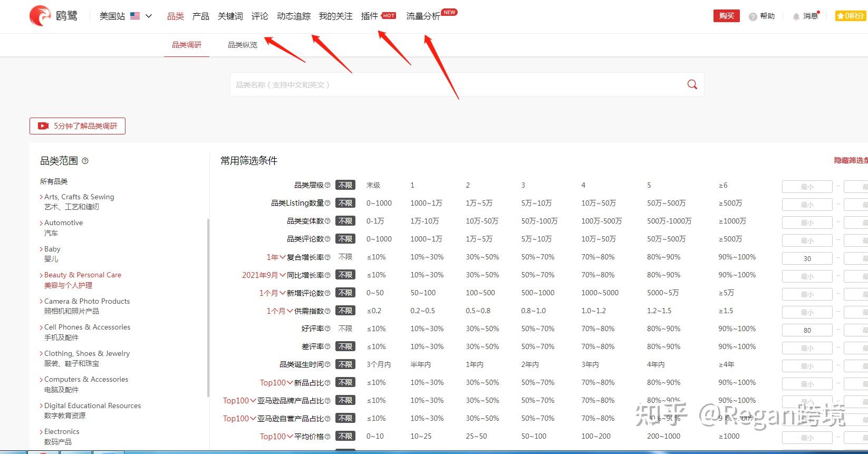This screenshot has width=868, height=454.
Task: Click the 隐藏筛选条件 link
Action: click(851, 160)
